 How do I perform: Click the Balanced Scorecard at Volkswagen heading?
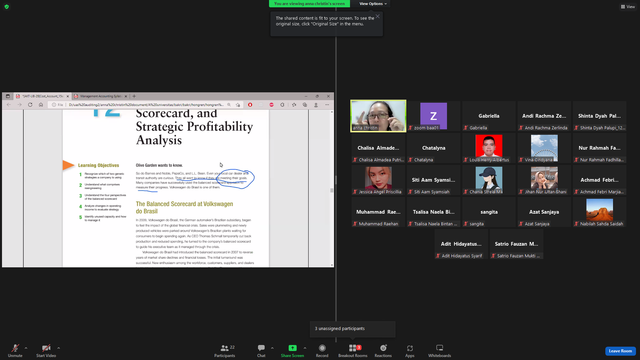click(184, 207)
